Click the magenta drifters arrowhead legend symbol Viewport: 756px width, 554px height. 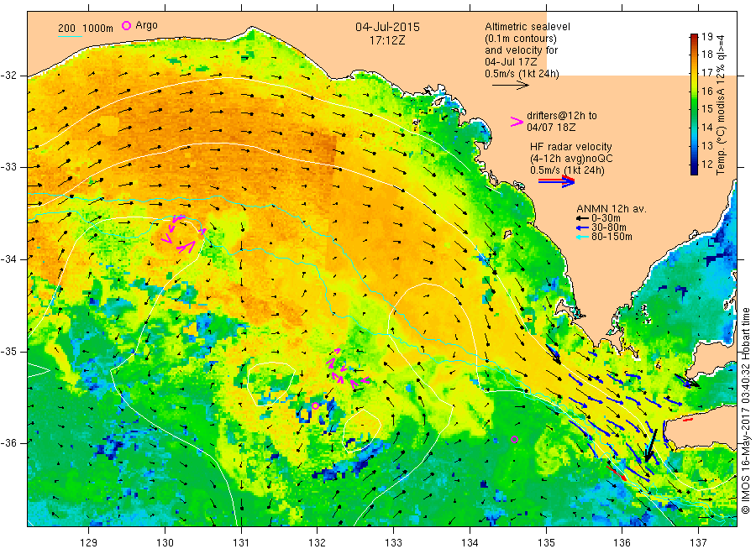click(x=517, y=122)
